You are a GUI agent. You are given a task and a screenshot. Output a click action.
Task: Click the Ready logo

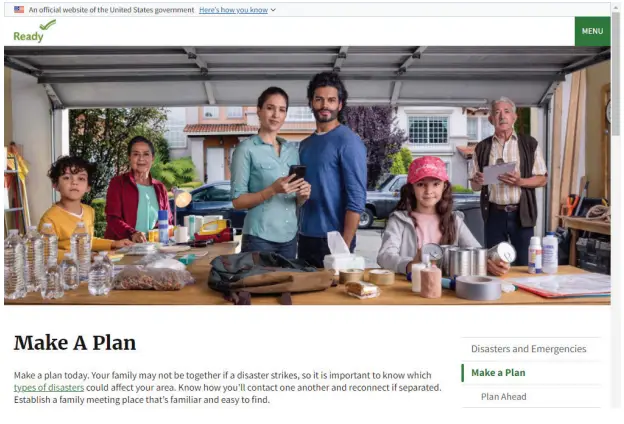click(x=34, y=31)
